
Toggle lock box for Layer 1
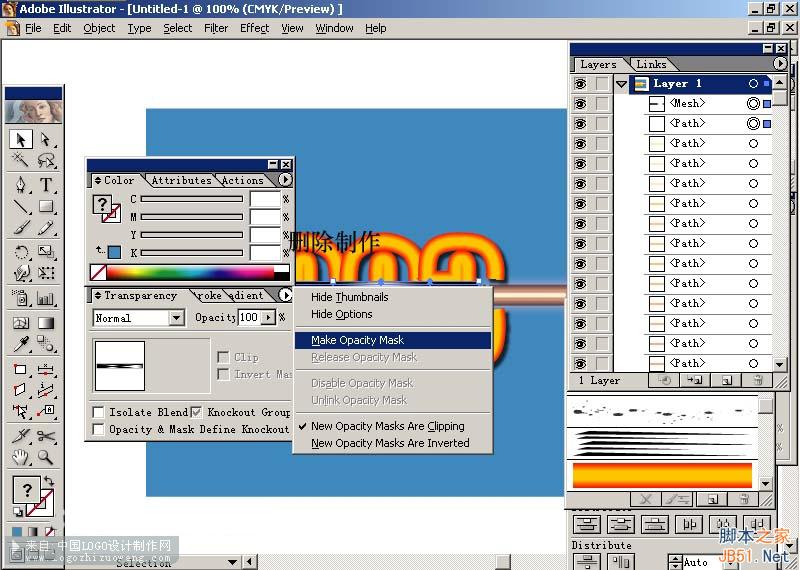(603, 84)
